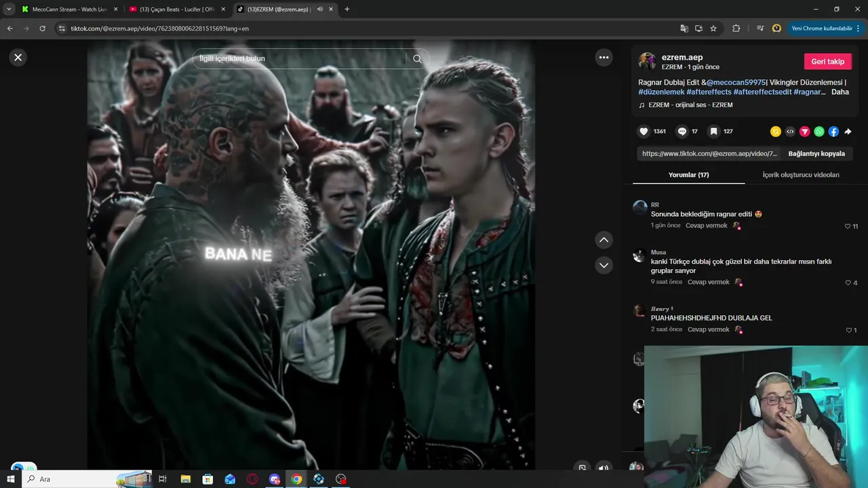Open File Explorer from taskbar

(x=186, y=479)
